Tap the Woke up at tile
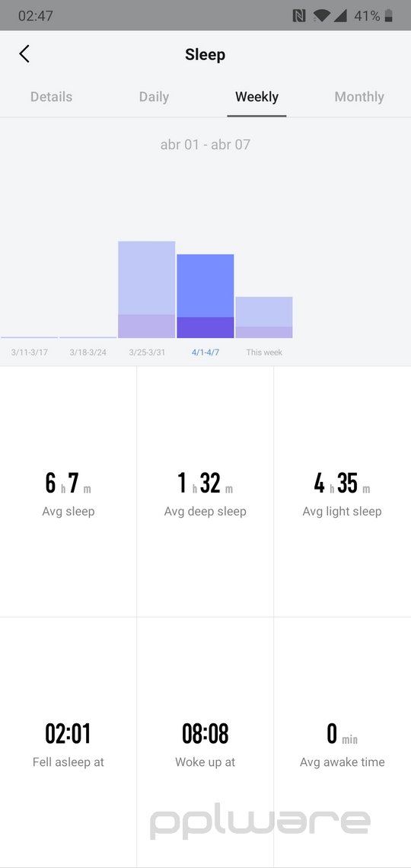The height and width of the screenshot is (868, 411). [x=205, y=742]
